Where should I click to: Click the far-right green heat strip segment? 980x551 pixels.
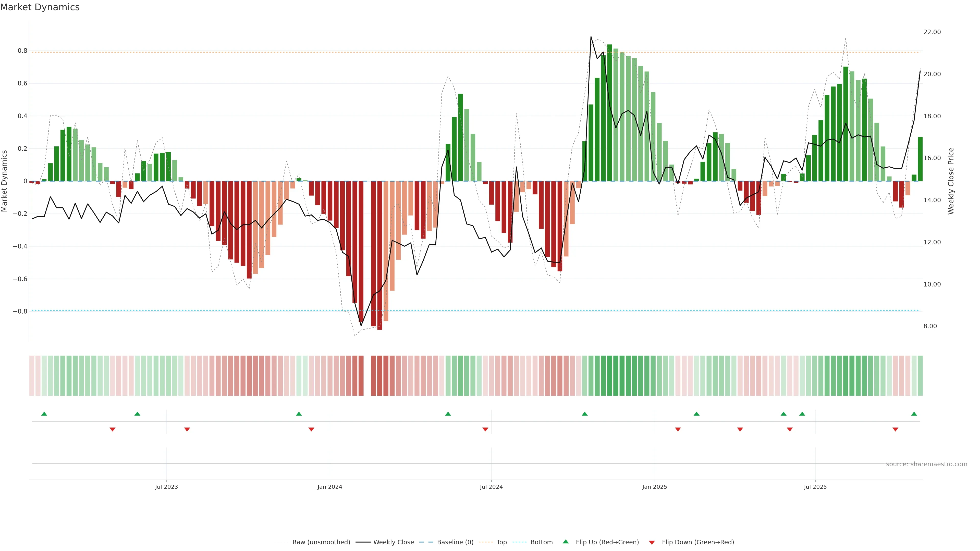(920, 376)
